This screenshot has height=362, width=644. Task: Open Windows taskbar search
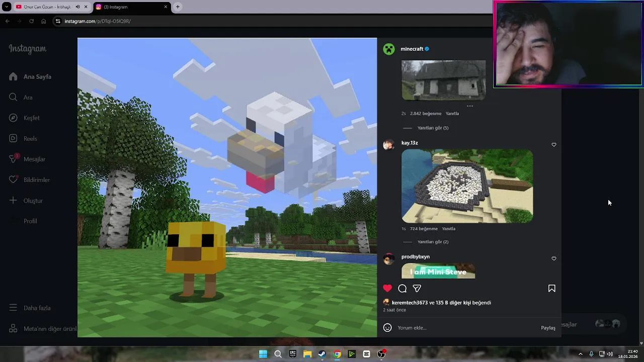pos(278,354)
